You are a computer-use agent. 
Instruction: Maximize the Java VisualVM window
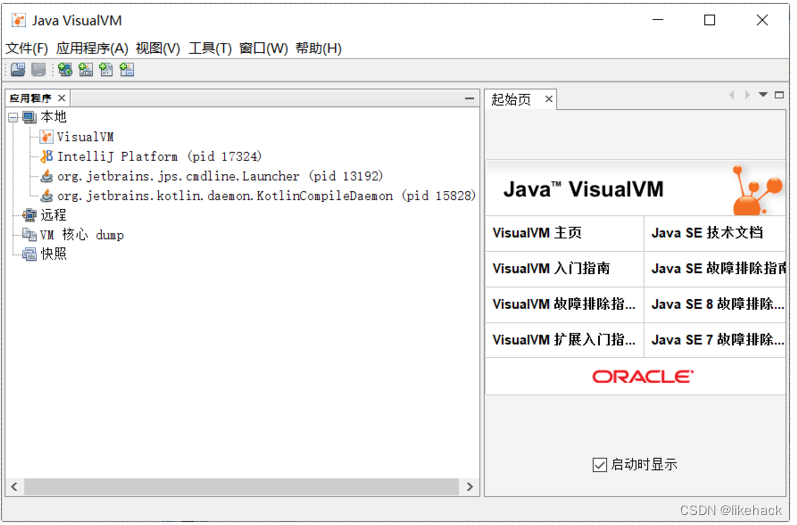click(710, 20)
